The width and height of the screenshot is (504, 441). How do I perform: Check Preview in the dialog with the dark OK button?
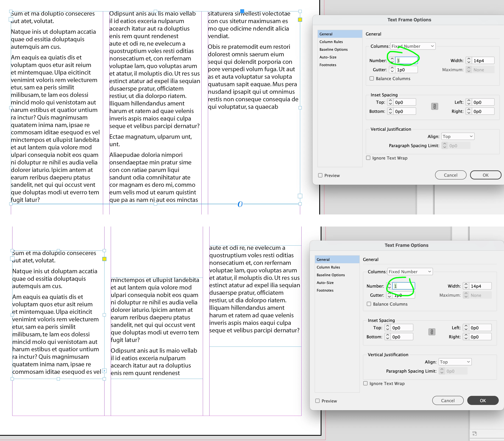click(x=318, y=401)
